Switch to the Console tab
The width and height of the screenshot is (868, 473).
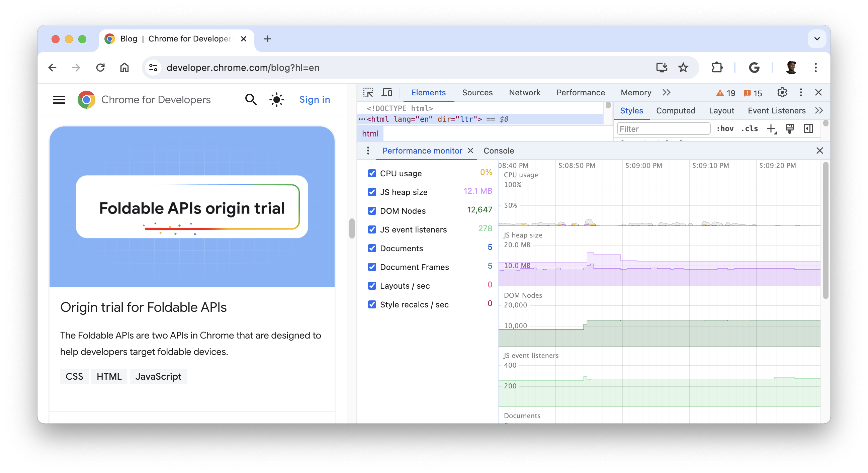[499, 151]
